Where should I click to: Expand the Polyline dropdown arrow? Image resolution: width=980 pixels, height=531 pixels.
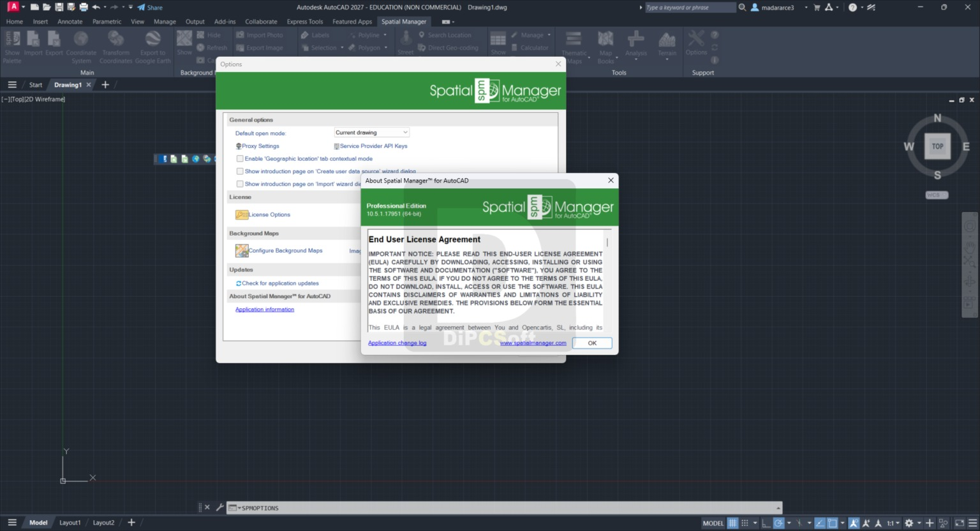pyautogui.click(x=384, y=34)
